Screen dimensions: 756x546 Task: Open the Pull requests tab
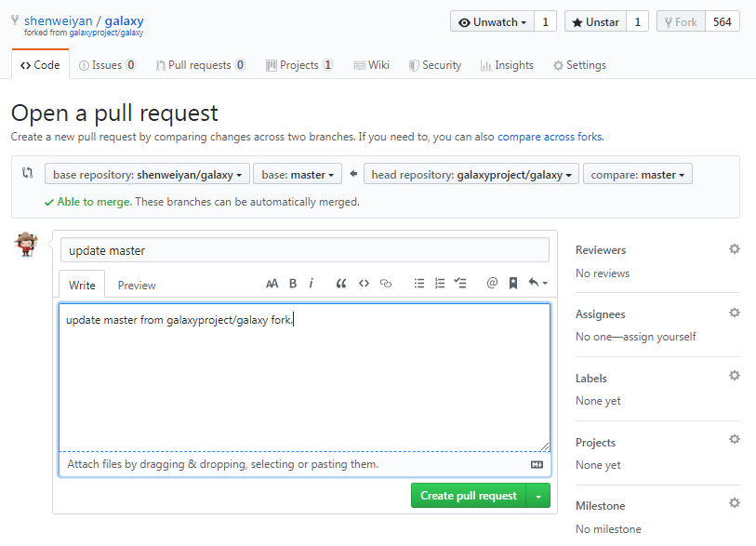click(x=201, y=64)
